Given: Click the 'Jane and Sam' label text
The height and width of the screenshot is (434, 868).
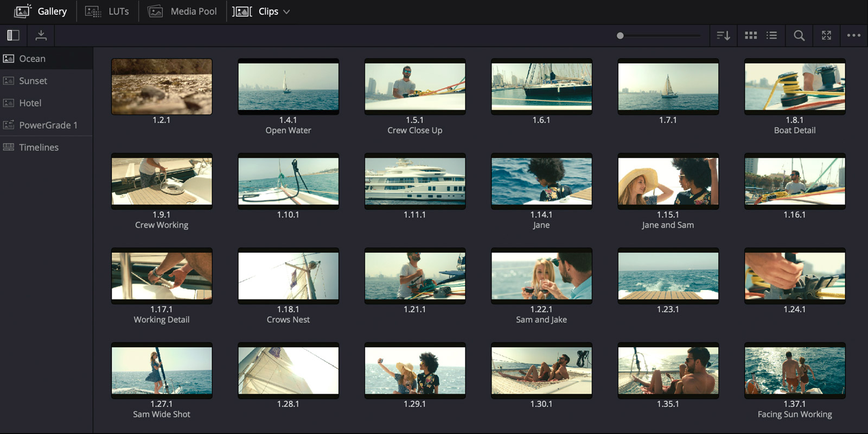Looking at the screenshot, I should (668, 225).
